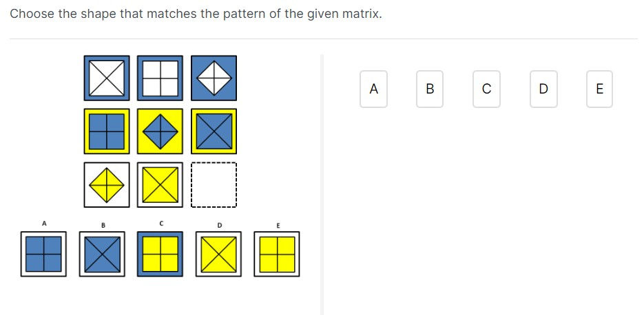Screen dimensions: 644x315
Task: Click the blue tile with white diamond
Action: click(x=214, y=78)
